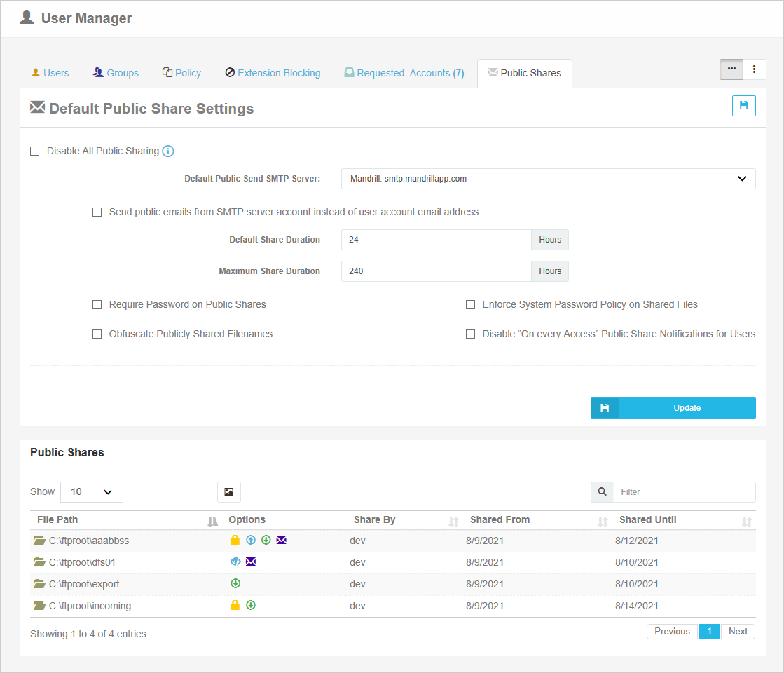The image size is (784, 673).
Task: Click the green download icon for incoming share
Action: pos(251,605)
